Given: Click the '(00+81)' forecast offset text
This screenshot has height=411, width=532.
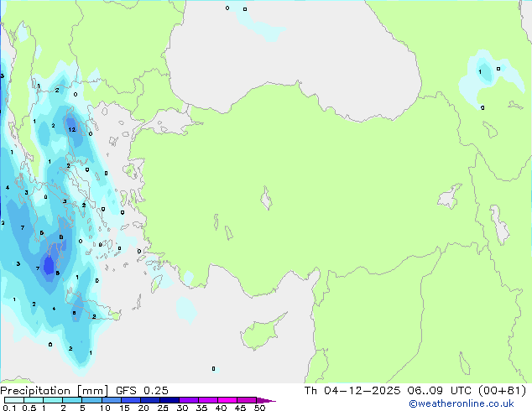Looking at the screenshot, I should coord(502,391).
